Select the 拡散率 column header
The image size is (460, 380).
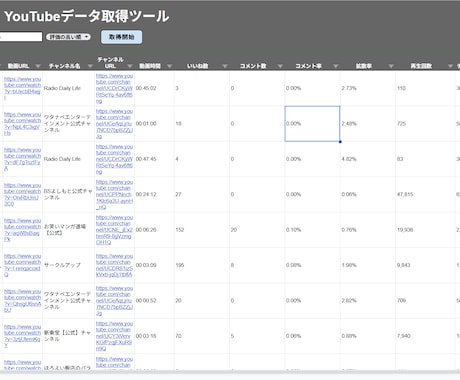364,66
